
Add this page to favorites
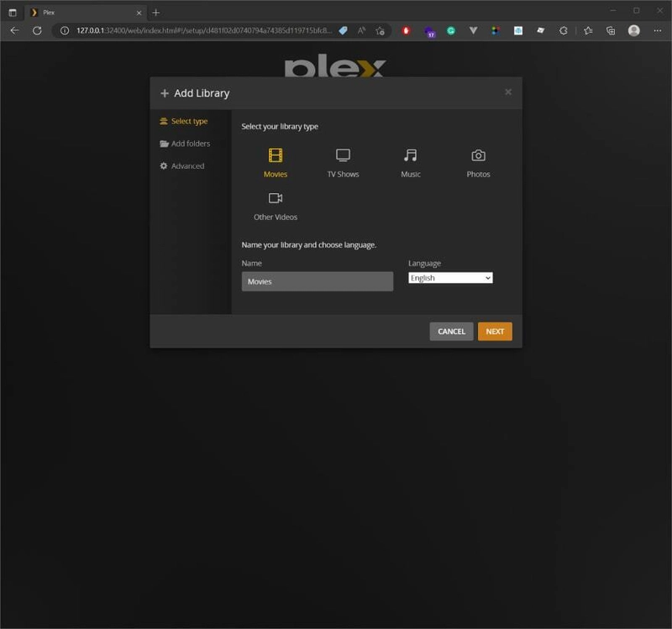tap(381, 30)
